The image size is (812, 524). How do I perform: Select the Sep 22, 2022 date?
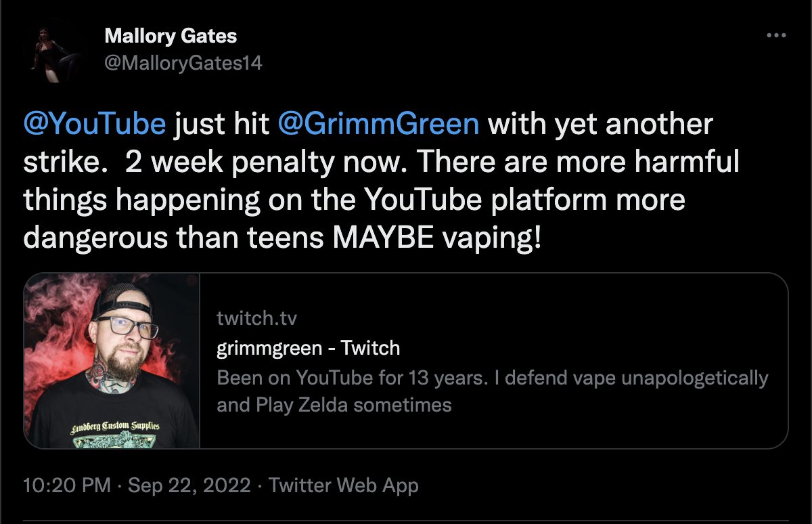[x=189, y=485]
